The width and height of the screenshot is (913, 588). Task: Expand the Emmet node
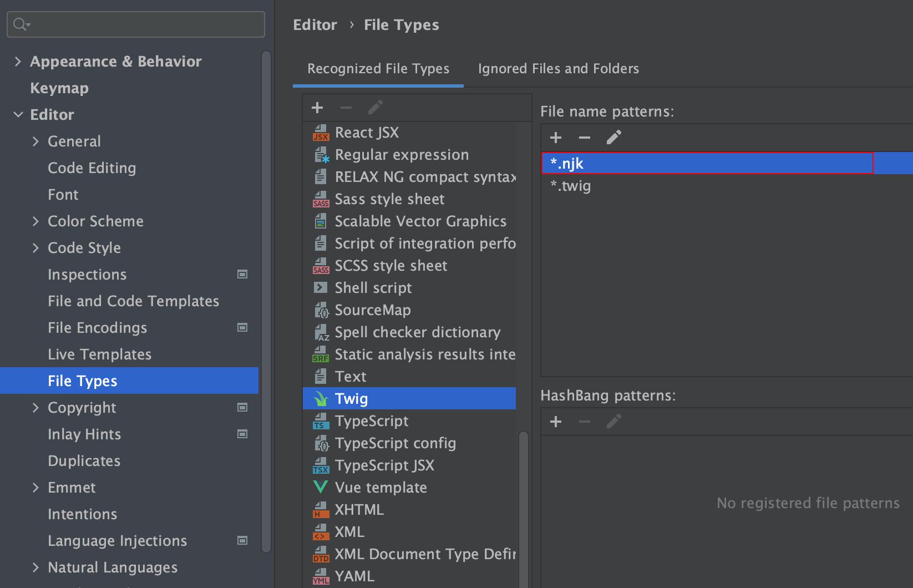point(35,487)
